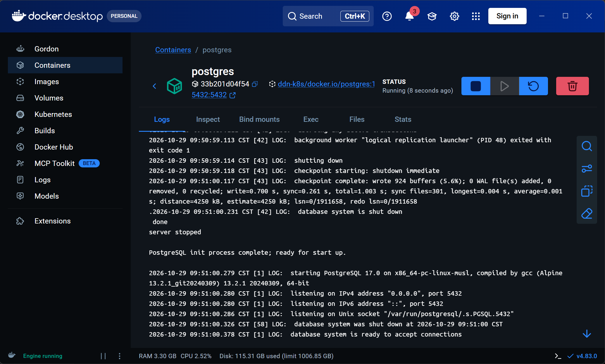Screen dimensions: 605x364
Task: Click the Sign in button
Action: pos(507,16)
